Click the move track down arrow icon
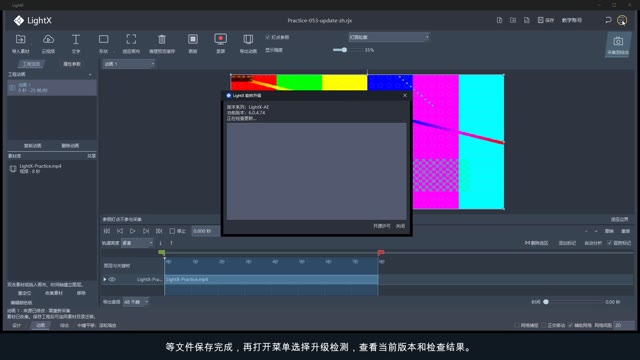This screenshot has height=360, width=640. (x=160, y=243)
